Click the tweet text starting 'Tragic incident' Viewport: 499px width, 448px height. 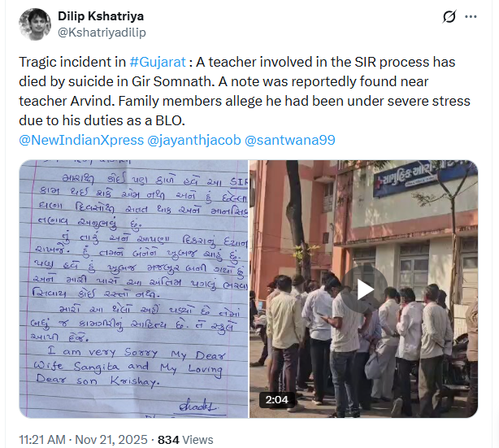pyautogui.click(x=245, y=91)
